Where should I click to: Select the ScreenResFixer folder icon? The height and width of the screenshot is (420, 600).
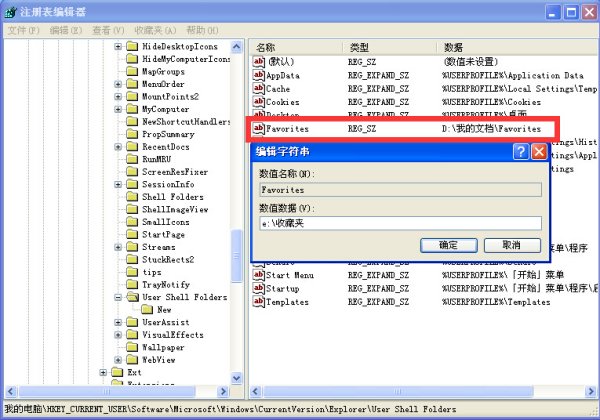click(132, 172)
